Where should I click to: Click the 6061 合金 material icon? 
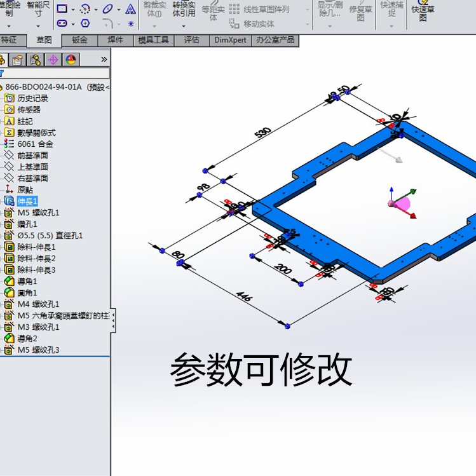[9, 144]
